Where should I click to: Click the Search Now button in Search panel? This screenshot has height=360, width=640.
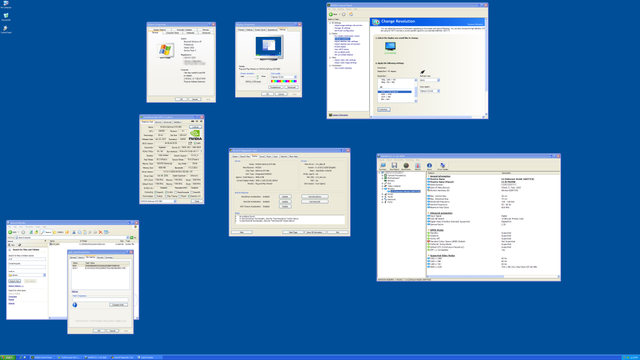tap(15, 281)
